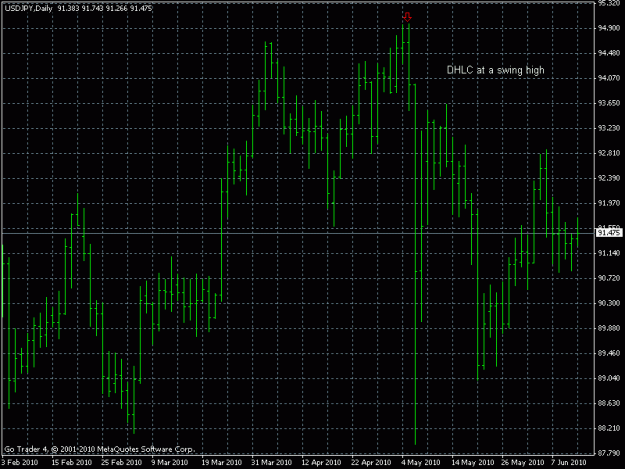The width and height of the screenshot is (625, 469).
Task: Click the 31 Mar 2010 date label
Action: click(x=271, y=462)
